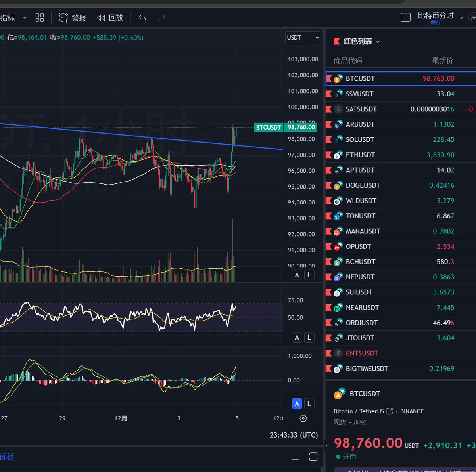Click the red flag icon beside 红色列表
The image size is (476, 472).
[337, 41]
